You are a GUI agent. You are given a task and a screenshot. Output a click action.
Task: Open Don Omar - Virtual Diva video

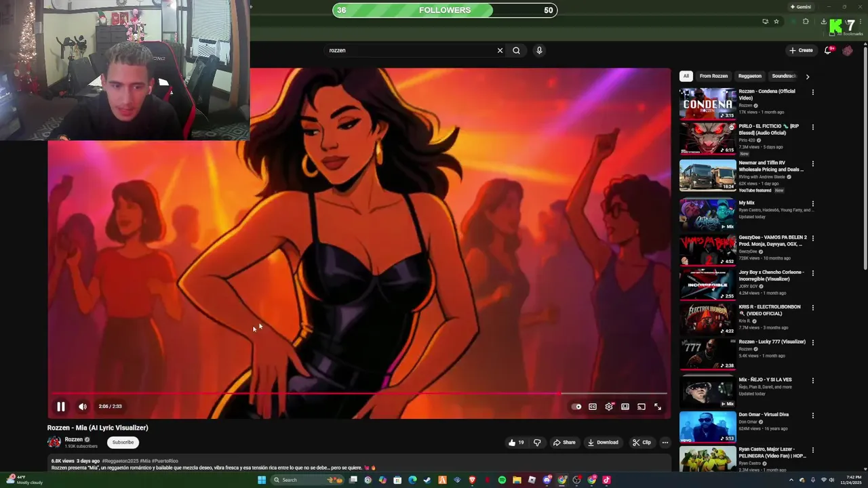(707, 427)
